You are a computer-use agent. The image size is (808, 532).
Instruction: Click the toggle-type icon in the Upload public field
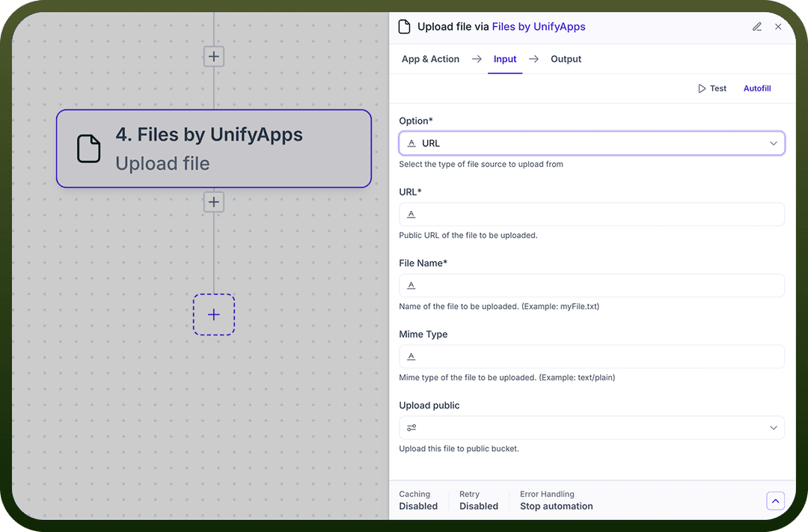[x=411, y=428]
